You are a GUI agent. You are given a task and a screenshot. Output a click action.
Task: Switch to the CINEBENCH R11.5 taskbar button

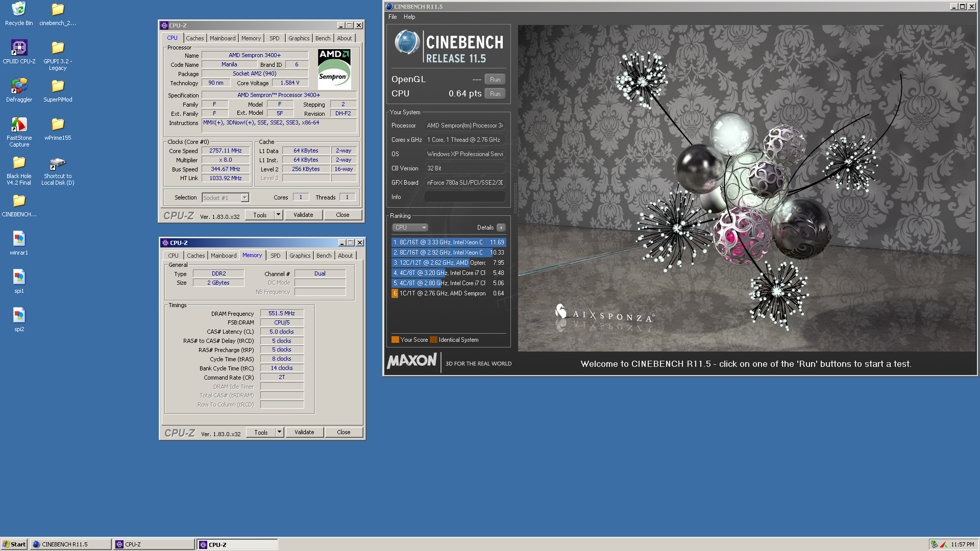(70, 544)
